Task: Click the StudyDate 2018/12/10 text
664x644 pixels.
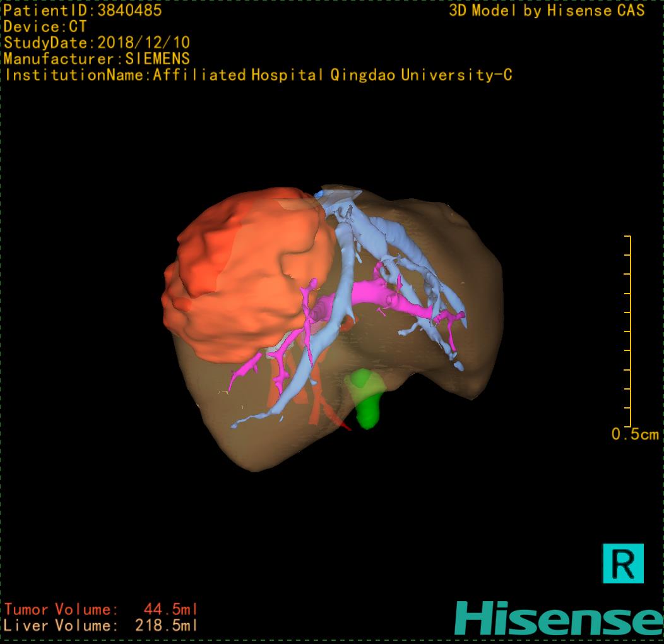Action: [97, 43]
